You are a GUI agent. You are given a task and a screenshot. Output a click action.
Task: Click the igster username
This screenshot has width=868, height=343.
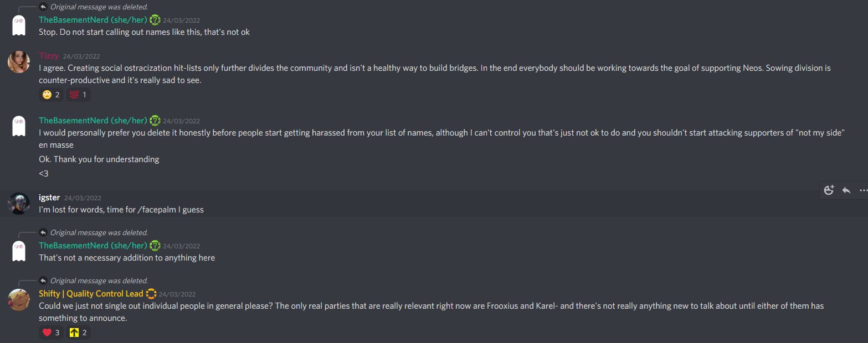pos(49,198)
